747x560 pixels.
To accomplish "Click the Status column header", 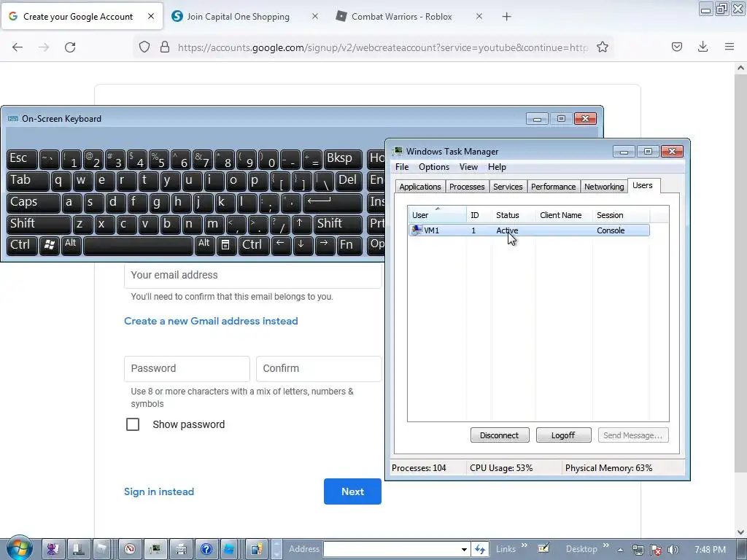I will coord(514,215).
